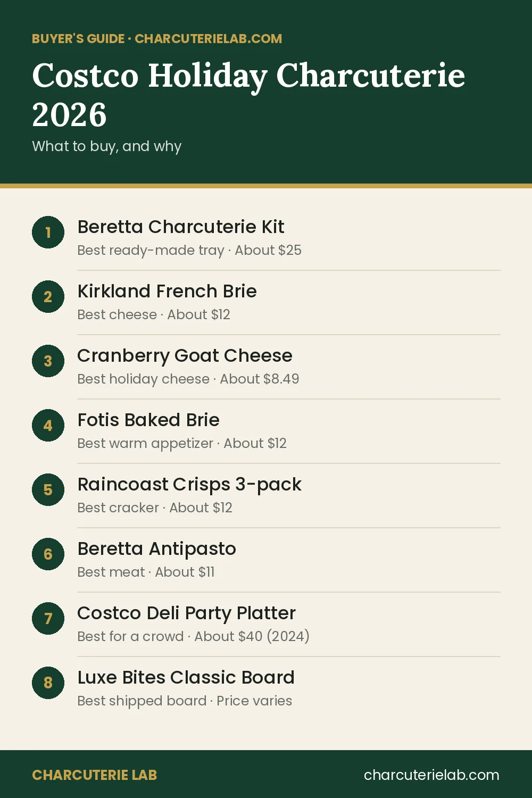532x798 pixels.
Task: Select the number 5 circle badge
Action: pyautogui.click(x=48, y=490)
